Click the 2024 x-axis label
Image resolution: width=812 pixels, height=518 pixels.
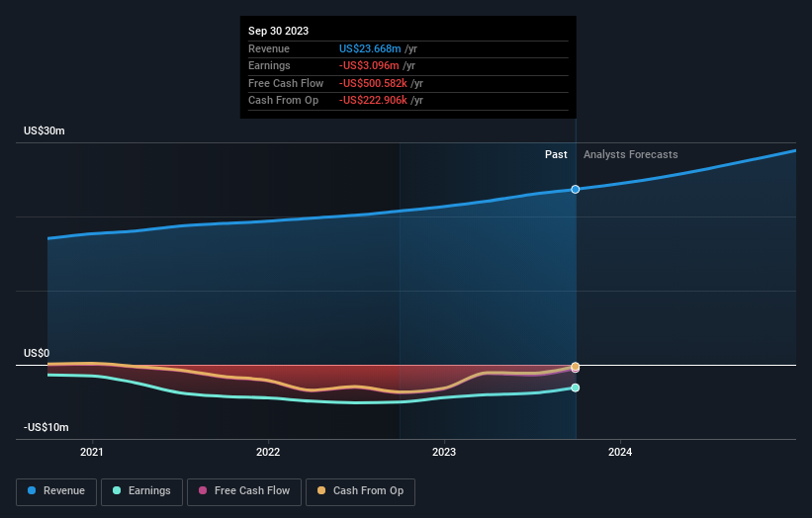pos(620,452)
